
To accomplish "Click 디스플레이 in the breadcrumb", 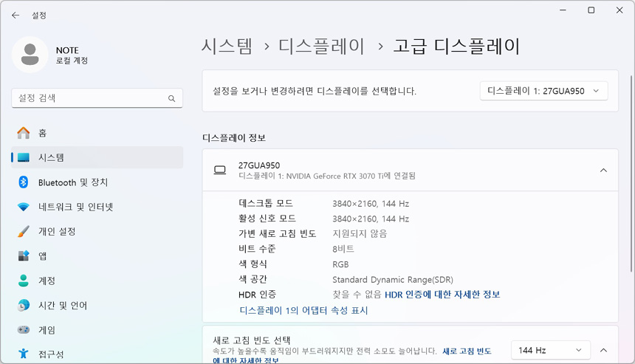I will pyautogui.click(x=321, y=47).
